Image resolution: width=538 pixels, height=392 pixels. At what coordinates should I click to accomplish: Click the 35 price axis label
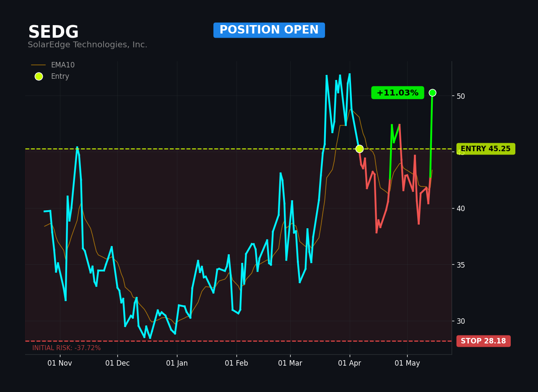[x=461, y=265]
